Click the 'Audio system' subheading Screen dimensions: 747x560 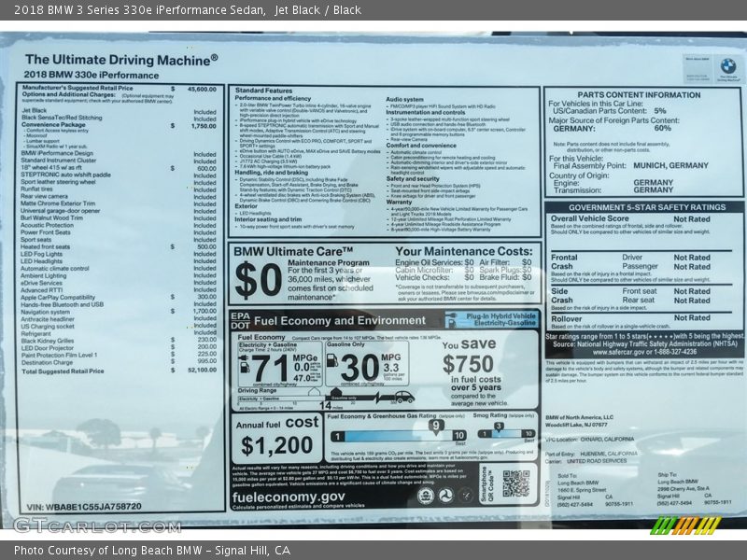(x=404, y=100)
